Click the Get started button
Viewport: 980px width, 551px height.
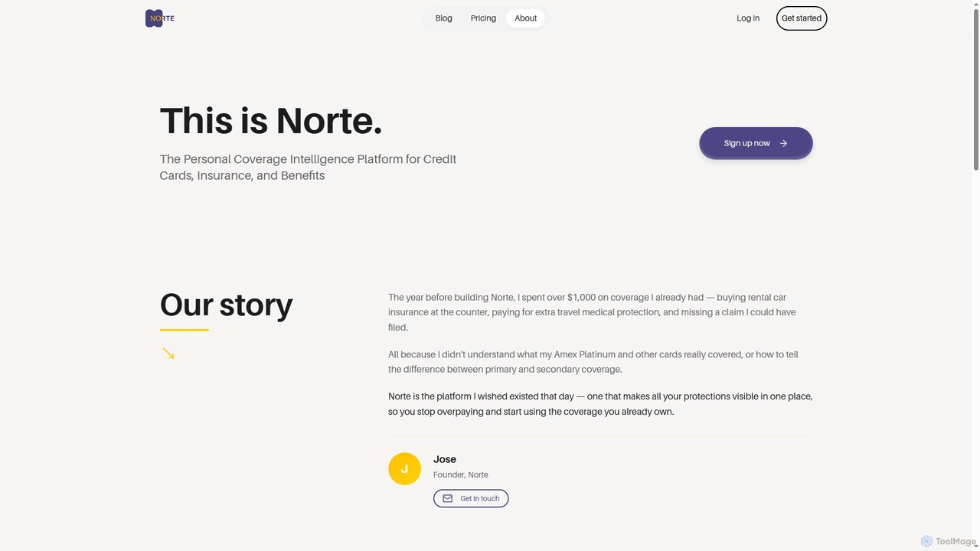coord(802,18)
